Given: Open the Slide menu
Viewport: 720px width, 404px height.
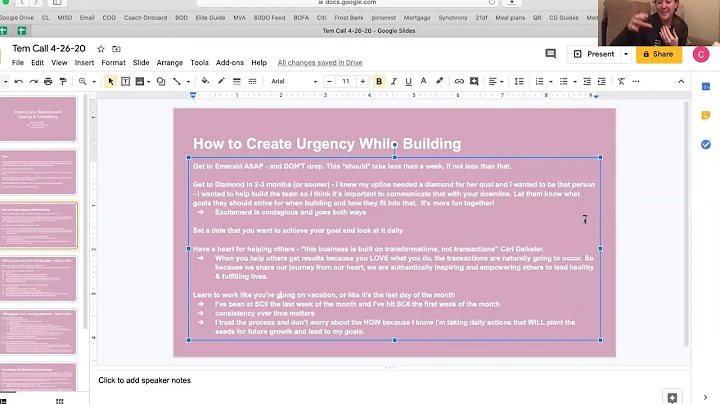Looking at the screenshot, I should tap(141, 62).
